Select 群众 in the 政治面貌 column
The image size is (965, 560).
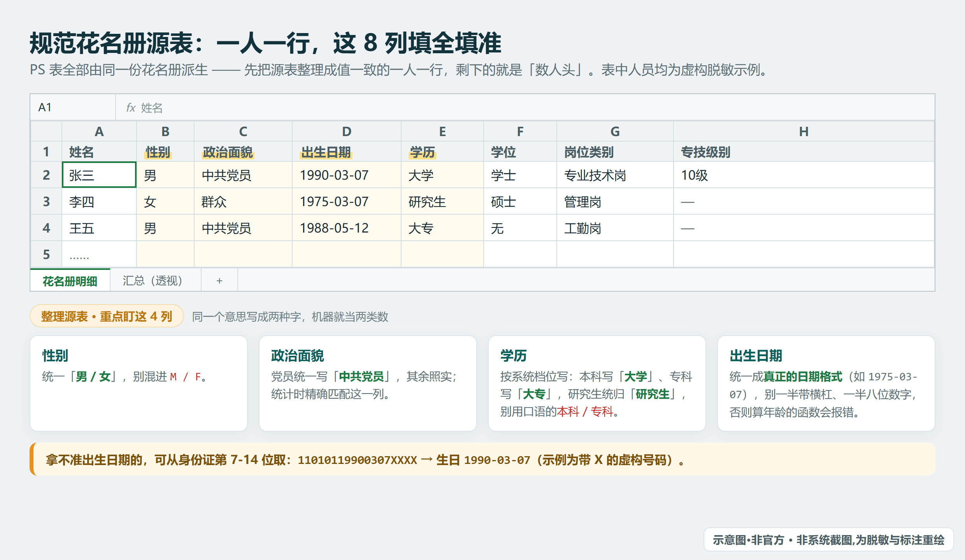tap(243, 201)
